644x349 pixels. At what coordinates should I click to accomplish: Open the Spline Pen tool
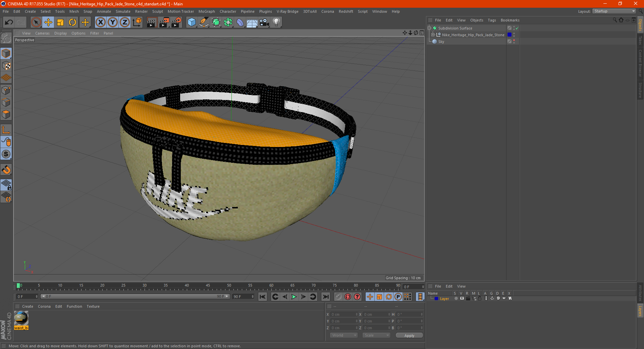click(204, 22)
